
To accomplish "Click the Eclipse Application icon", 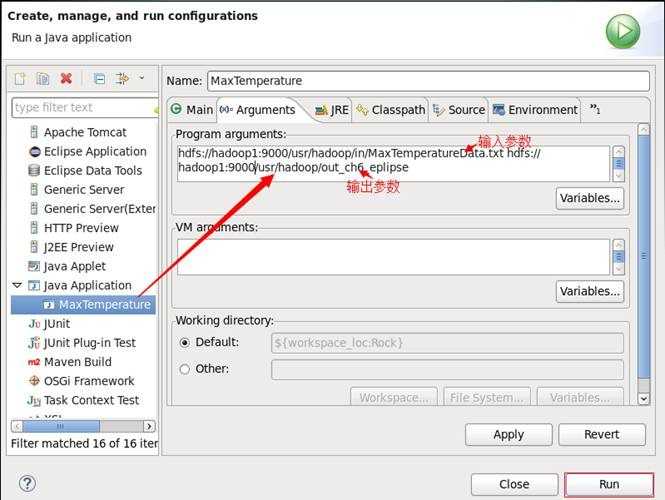I will click(34, 151).
